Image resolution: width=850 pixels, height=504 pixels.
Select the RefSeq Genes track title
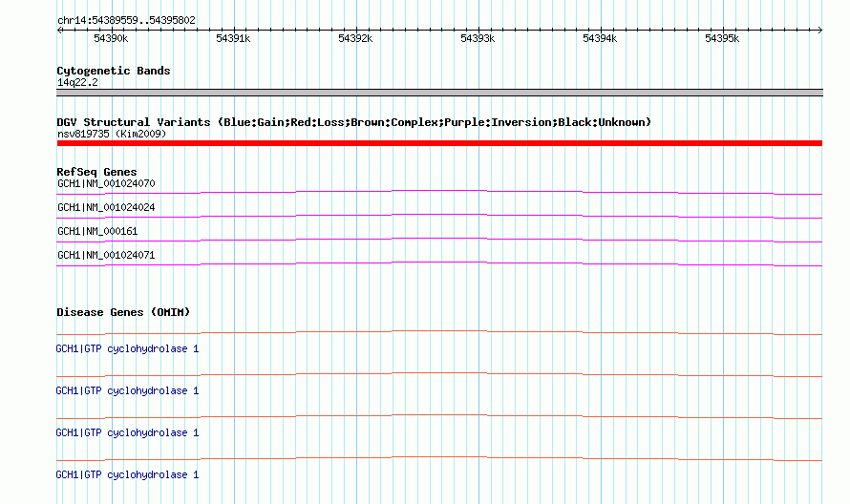96,172
